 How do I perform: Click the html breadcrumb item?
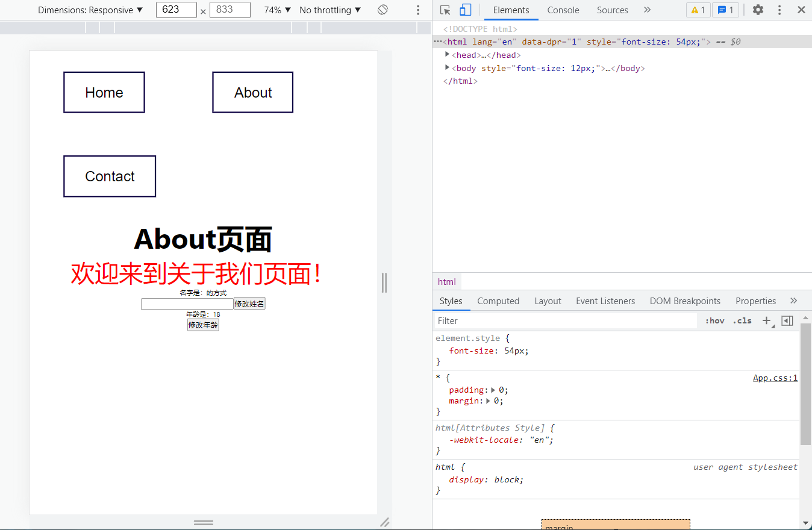[447, 282]
